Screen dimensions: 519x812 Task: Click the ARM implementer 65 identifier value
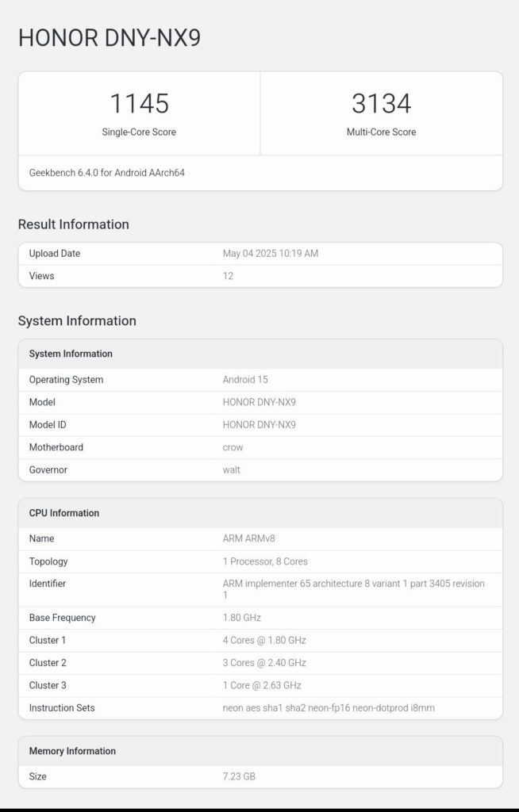click(354, 589)
